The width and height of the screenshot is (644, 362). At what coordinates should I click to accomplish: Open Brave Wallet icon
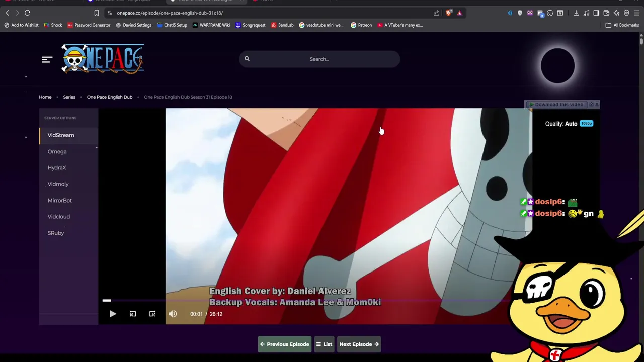606,13
